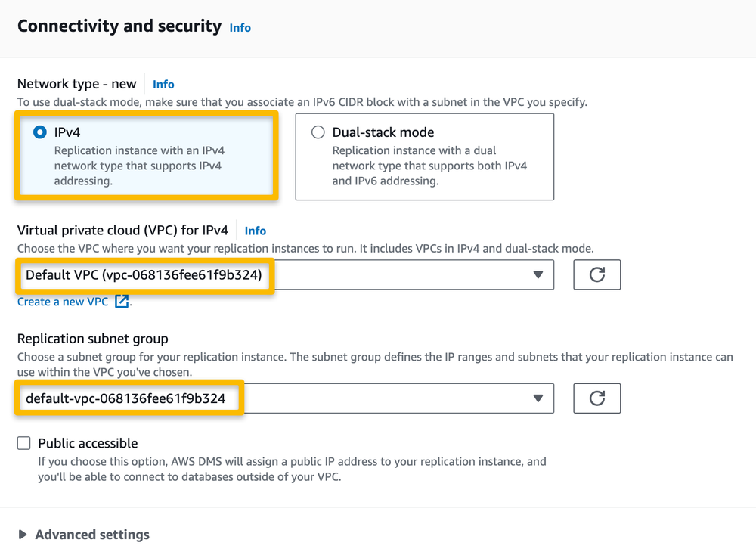The width and height of the screenshot is (756, 558).
Task: Select the Dual-stack mode radio button
Action: pyautogui.click(x=317, y=132)
